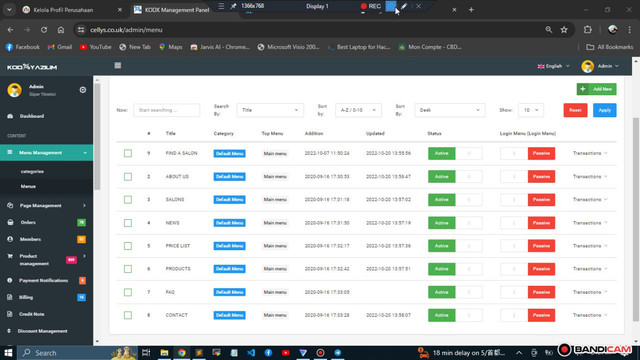This screenshot has height=360, width=640.
Task: Open the Sort by A-Z / 0-10 dropdown
Action: [358, 110]
